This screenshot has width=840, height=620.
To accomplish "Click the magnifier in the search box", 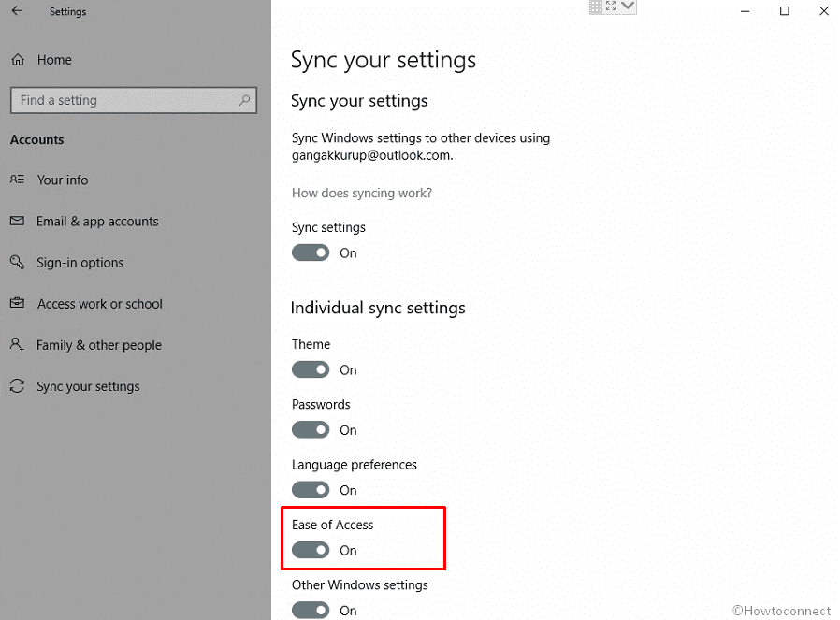I will coord(242,100).
